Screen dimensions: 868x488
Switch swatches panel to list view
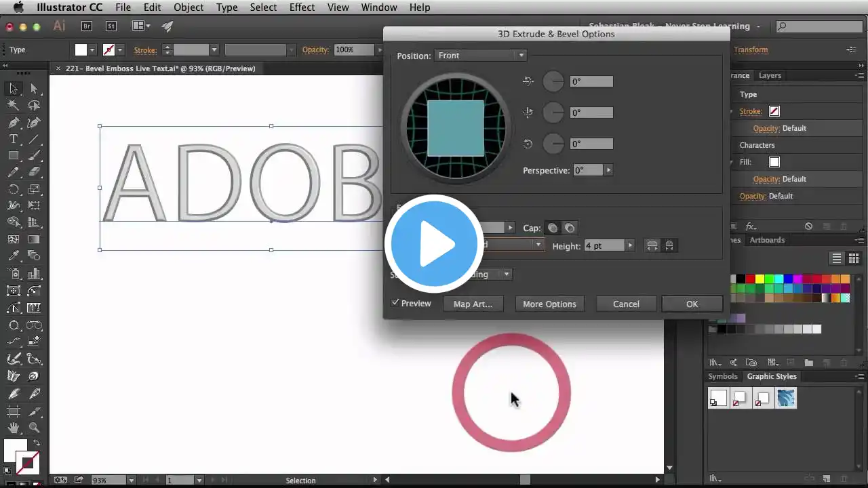pyautogui.click(x=837, y=258)
